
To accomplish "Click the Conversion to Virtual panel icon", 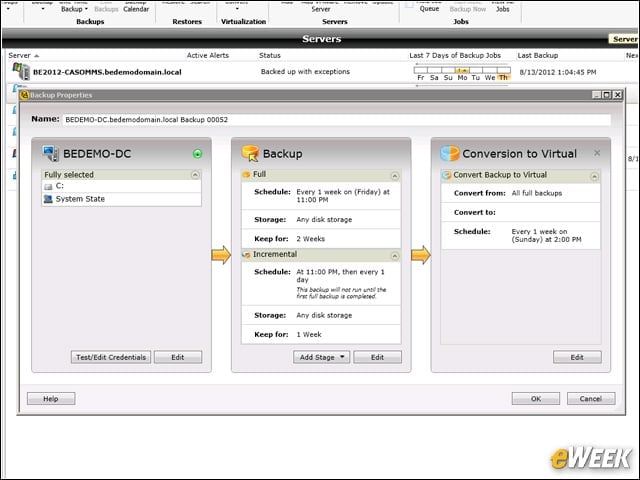I will [450, 153].
